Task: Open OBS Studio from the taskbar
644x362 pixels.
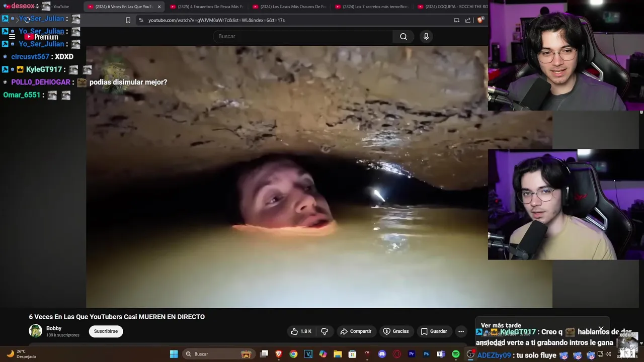Action: [x=470, y=354]
